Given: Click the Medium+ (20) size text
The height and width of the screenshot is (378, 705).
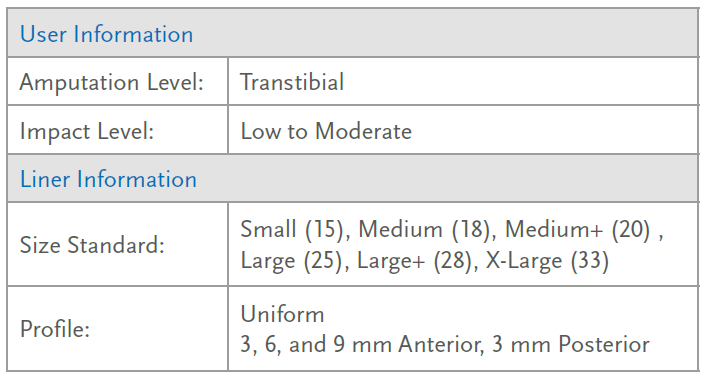Looking at the screenshot, I should pos(577,229).
